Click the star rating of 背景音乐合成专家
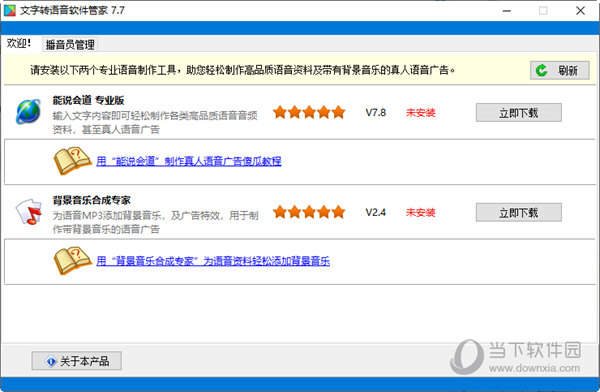600x392 pixels. [309, 212]
